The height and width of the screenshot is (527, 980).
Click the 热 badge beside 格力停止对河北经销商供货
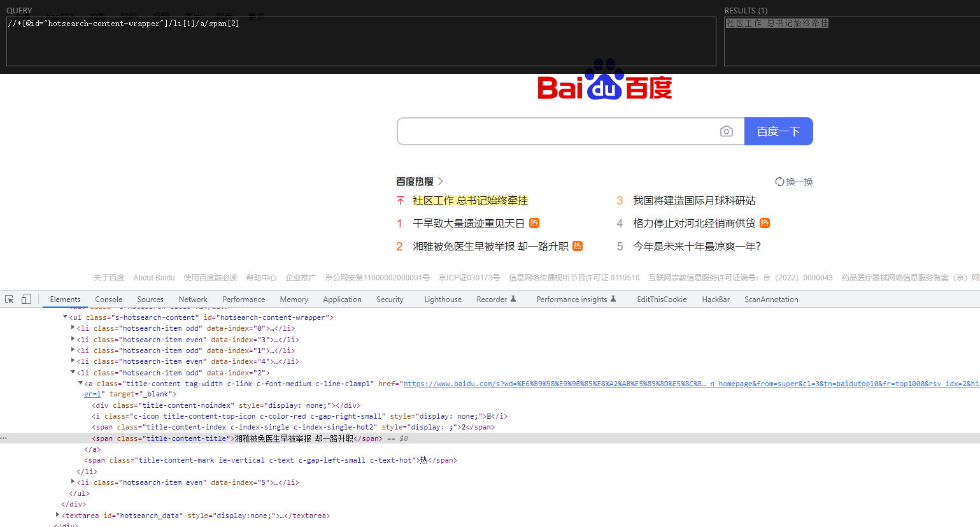coord(765,223)
